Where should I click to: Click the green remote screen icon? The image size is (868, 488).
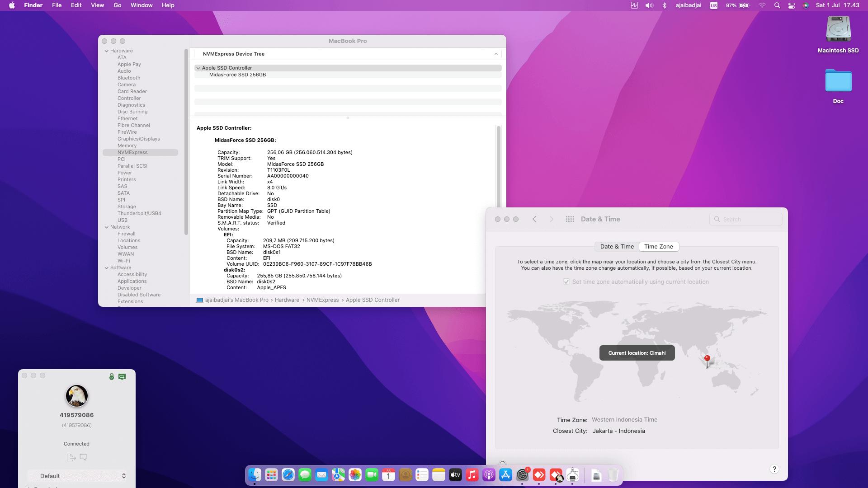click(122, 376)
